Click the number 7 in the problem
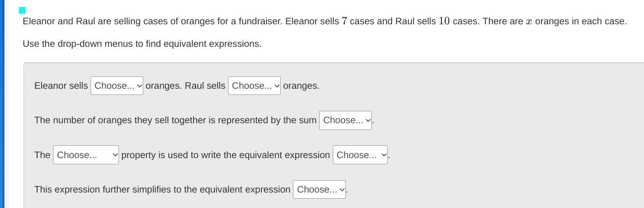Screen dimensions: 644x208 click(x=344, y=21)
